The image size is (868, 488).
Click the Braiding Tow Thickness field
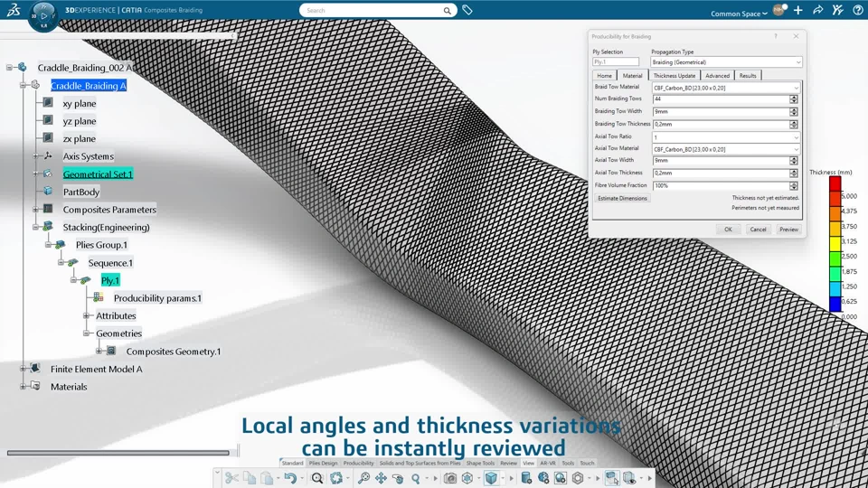[722, 125]
